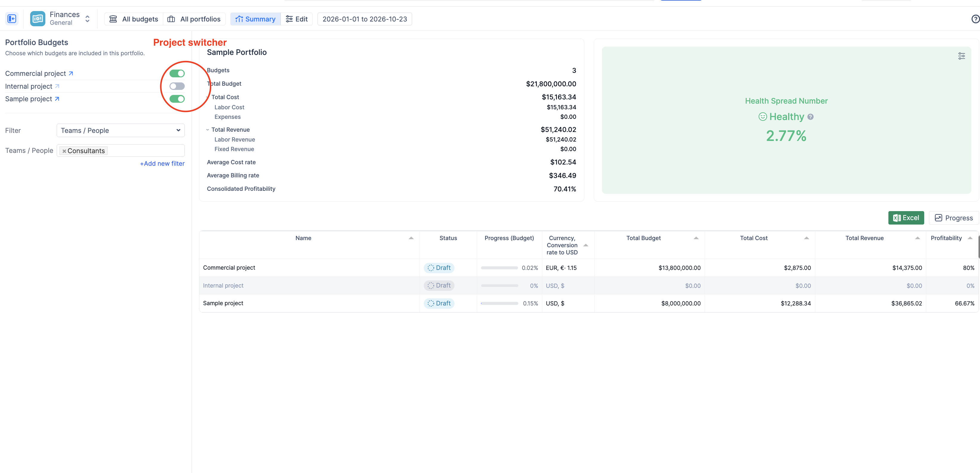Click Commercial project progress bar
The width and height of the screenshot is (980, 473).
pos(499,268)
